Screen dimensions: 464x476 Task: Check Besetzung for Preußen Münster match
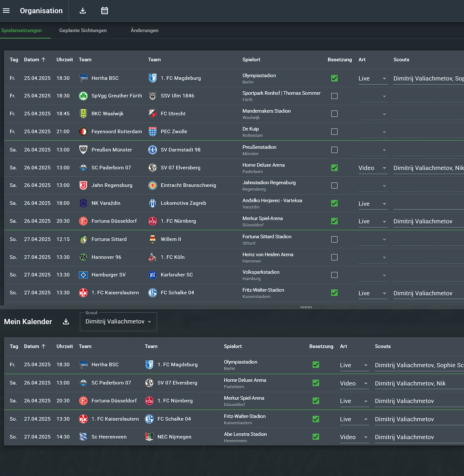334,150
